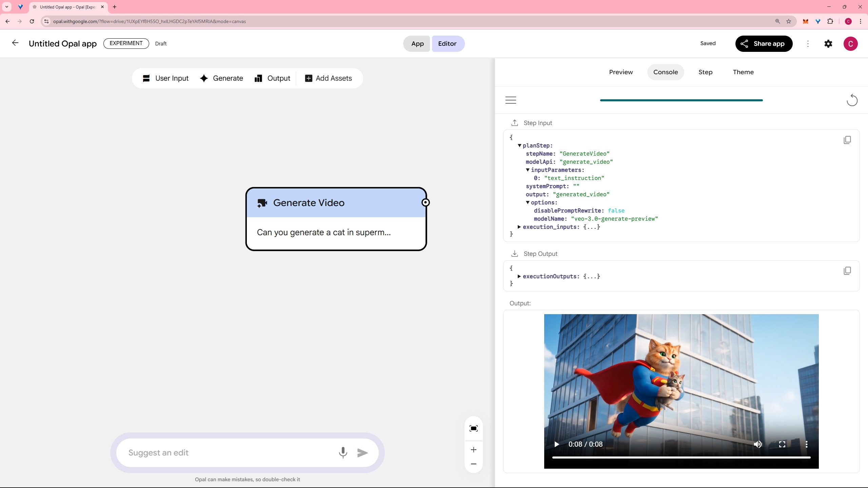Open the Preview tab
Image resolution: width=868 pixels, height=488 pixels.
pos(621,72)
